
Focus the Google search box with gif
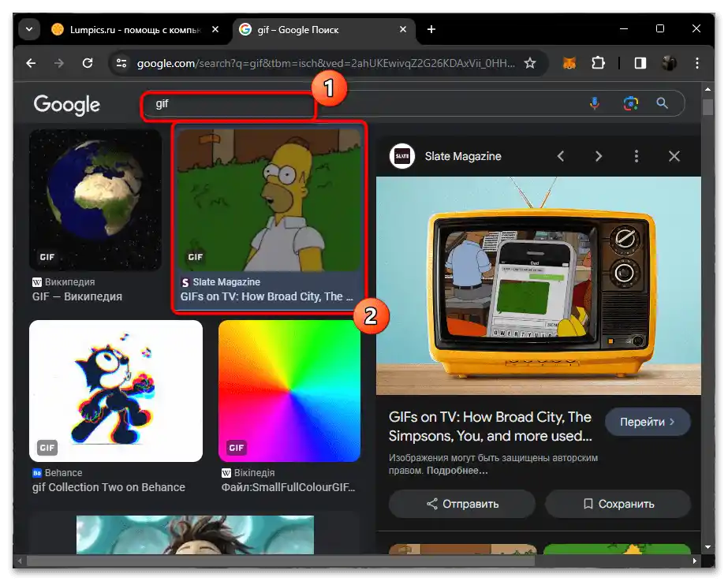click(x=362, y=103)
